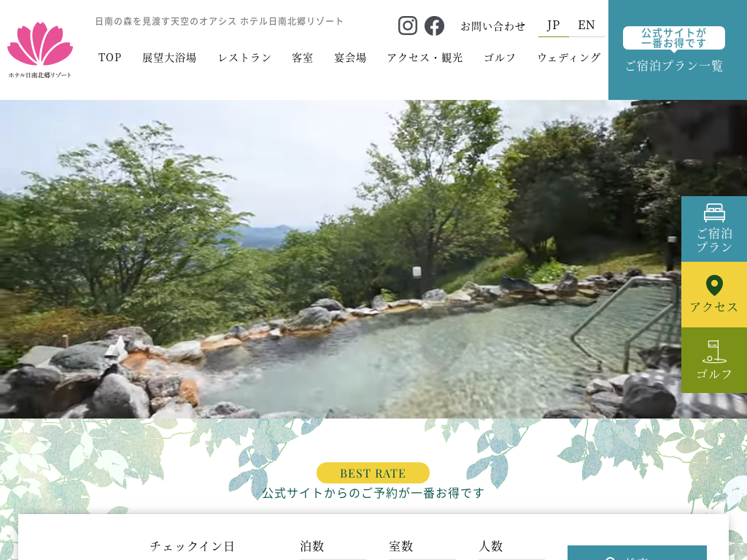Open the hotel's Facebook page

tap(434, 26)
